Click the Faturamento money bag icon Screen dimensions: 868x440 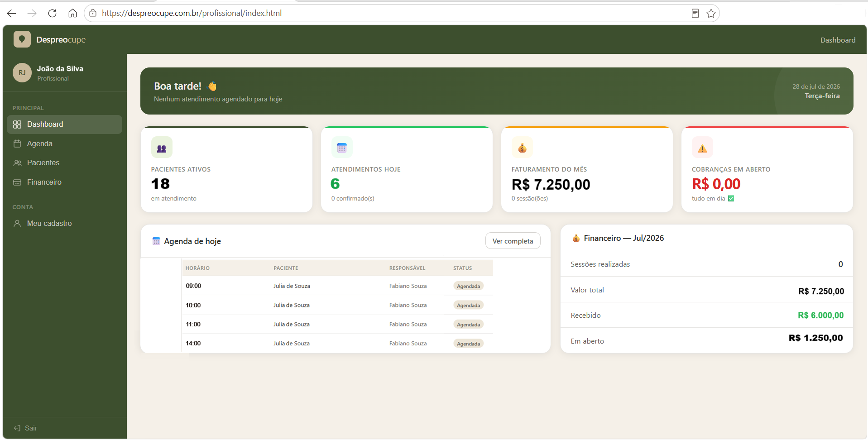(522, 148)
